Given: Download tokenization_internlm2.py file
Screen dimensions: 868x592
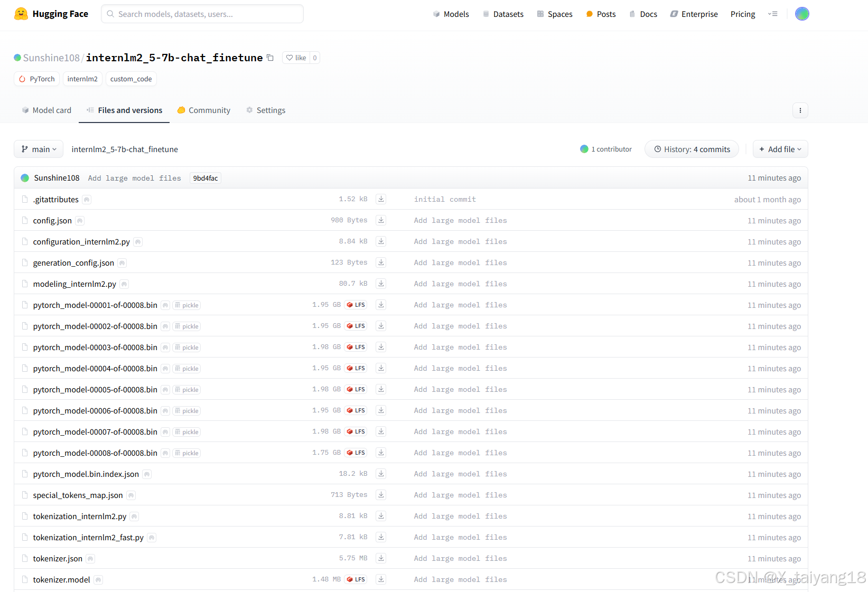Looking at the screenshot, I should tap(381, 516).
